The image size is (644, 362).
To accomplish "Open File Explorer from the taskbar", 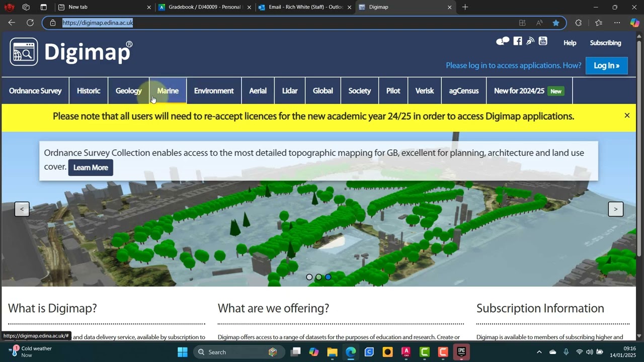I will (x=332, y=352).
